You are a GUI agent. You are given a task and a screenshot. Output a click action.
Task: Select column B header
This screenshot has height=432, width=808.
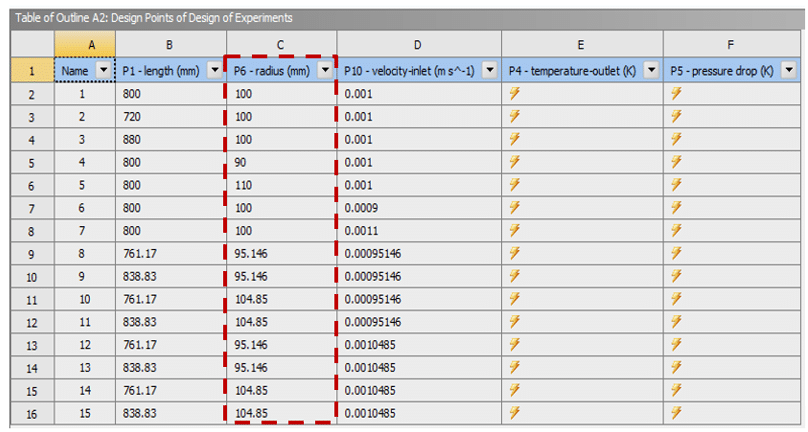pyautogui.click(x=171, y=45)
